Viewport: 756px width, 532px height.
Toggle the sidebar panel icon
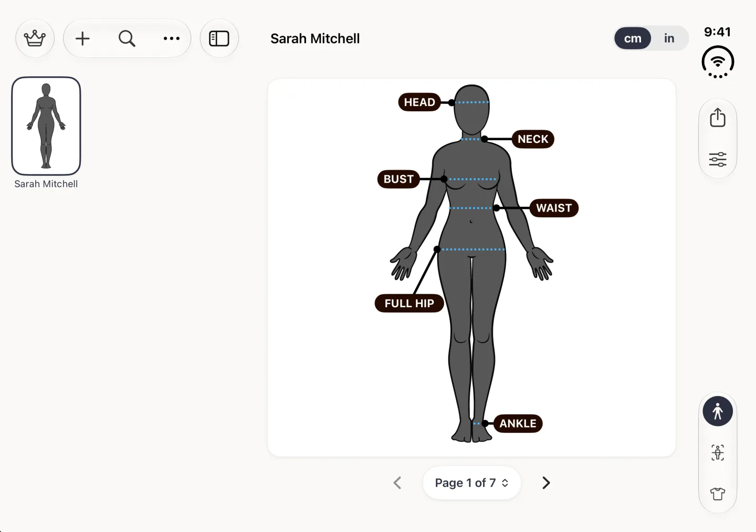click(219, 38)
